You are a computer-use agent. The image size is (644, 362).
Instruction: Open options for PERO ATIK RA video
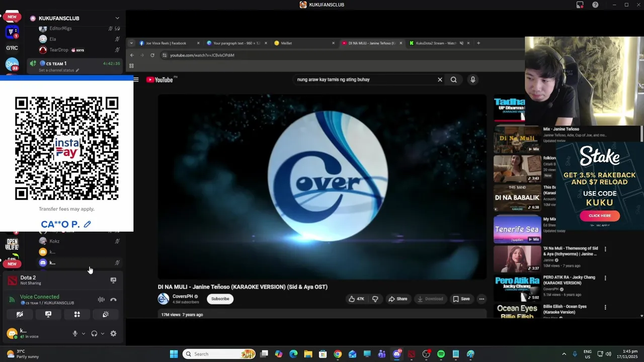[x=605, y=278]
